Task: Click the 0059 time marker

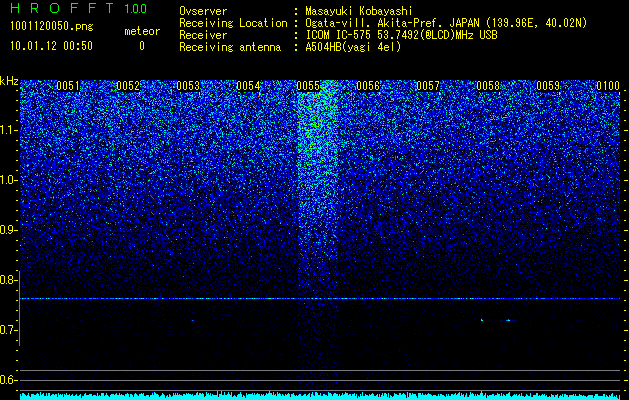Action: click(x=548, y=86)
